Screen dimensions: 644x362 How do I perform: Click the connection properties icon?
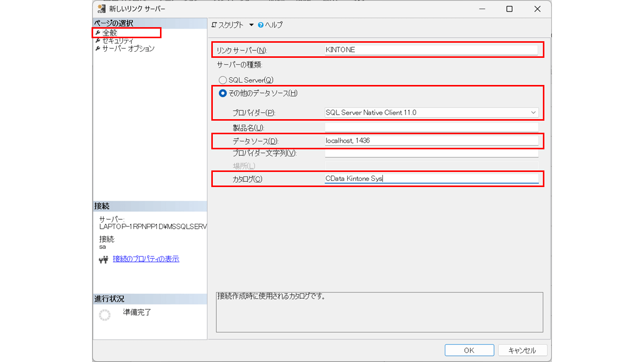[x=104, y=259]
